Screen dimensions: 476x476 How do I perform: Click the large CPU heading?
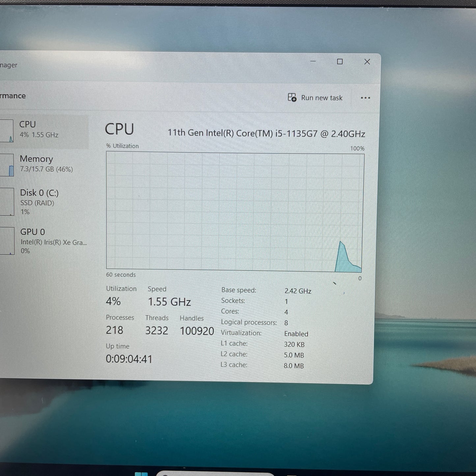coord(119,129)
